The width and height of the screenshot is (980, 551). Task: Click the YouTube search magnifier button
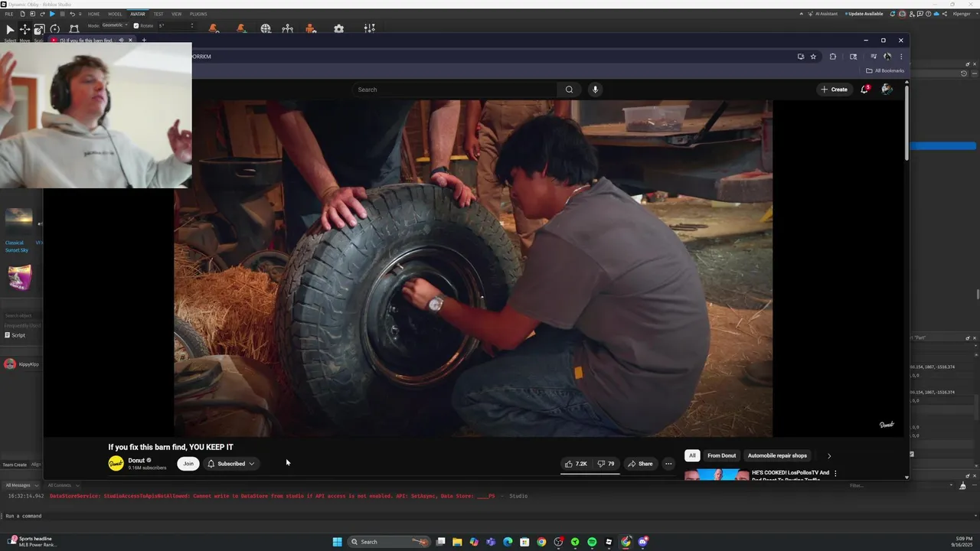point(569,90)
